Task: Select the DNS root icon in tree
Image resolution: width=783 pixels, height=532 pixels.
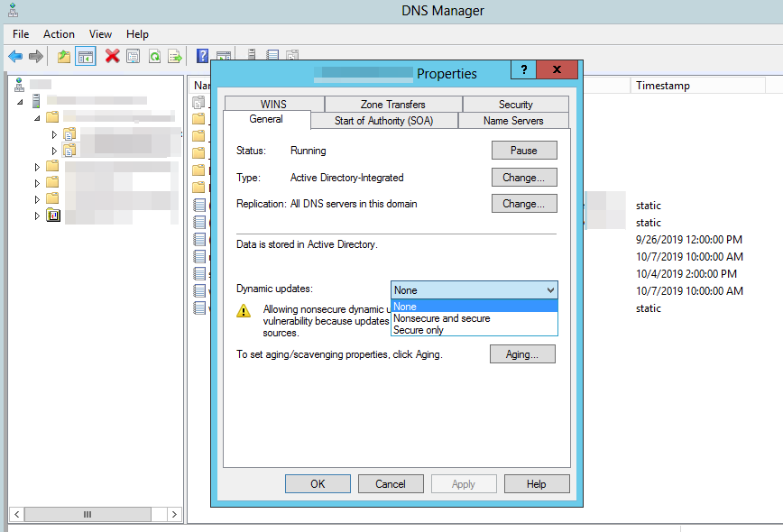Action: pos(19,85)
